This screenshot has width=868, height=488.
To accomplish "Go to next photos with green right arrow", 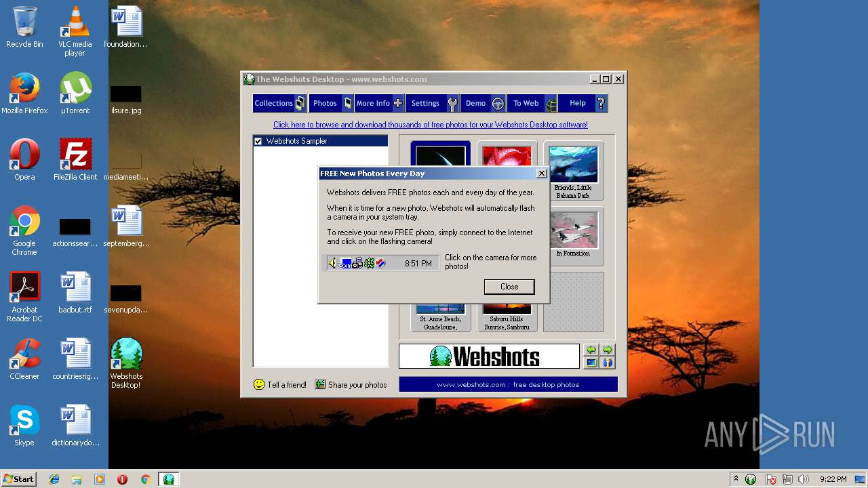I will click(x=608, y=350).
